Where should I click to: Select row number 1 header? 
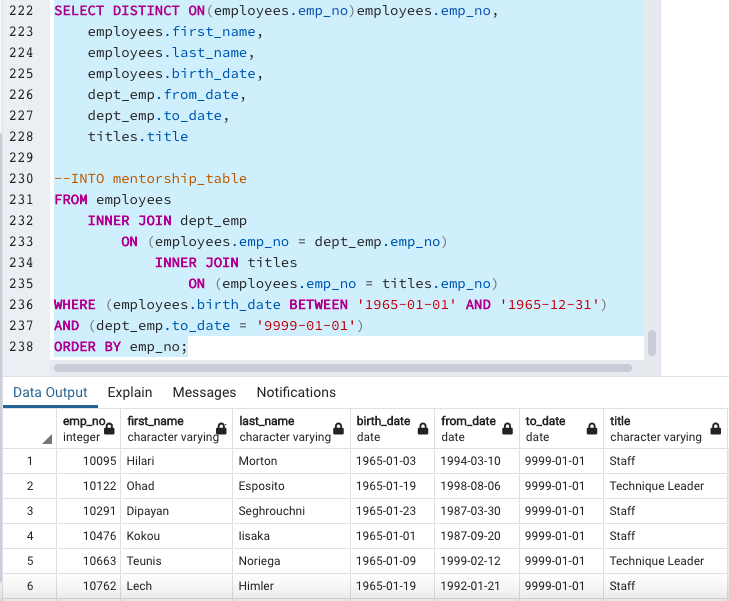pos(30,461)
